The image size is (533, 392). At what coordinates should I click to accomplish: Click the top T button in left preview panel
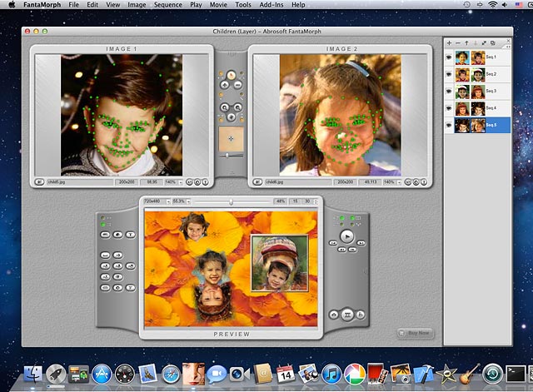(x=131, y=235)
